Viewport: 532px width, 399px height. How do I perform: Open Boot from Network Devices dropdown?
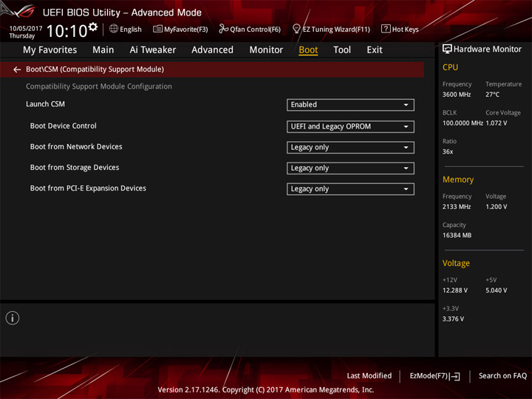coord(350,148)
